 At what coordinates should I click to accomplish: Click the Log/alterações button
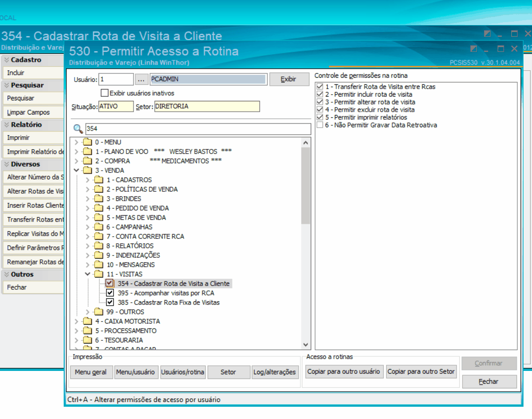pyautogui.click(x=275, y=372)
